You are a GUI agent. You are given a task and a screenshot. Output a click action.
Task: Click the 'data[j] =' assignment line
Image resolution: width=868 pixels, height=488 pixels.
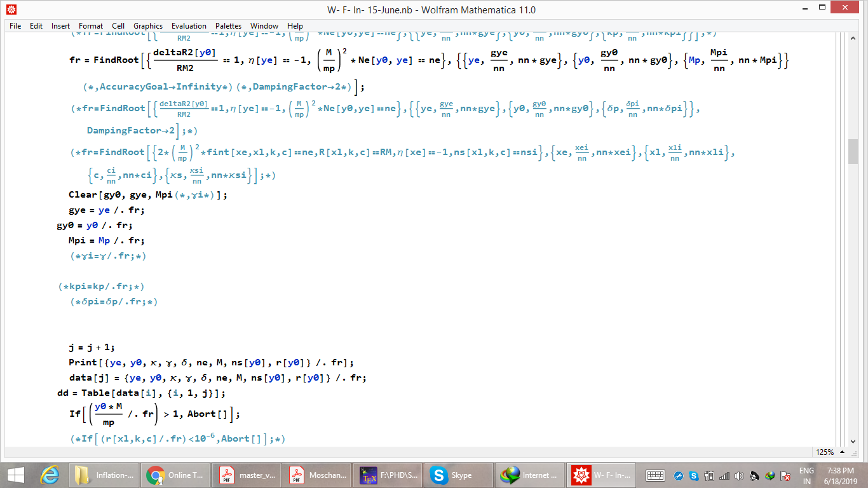coord(217,377)
